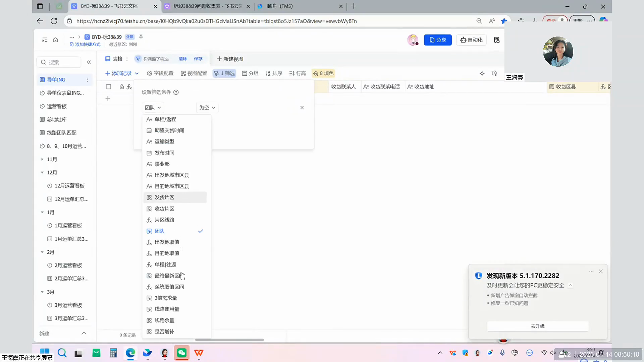Open WeChat from the taskbar

181,353
